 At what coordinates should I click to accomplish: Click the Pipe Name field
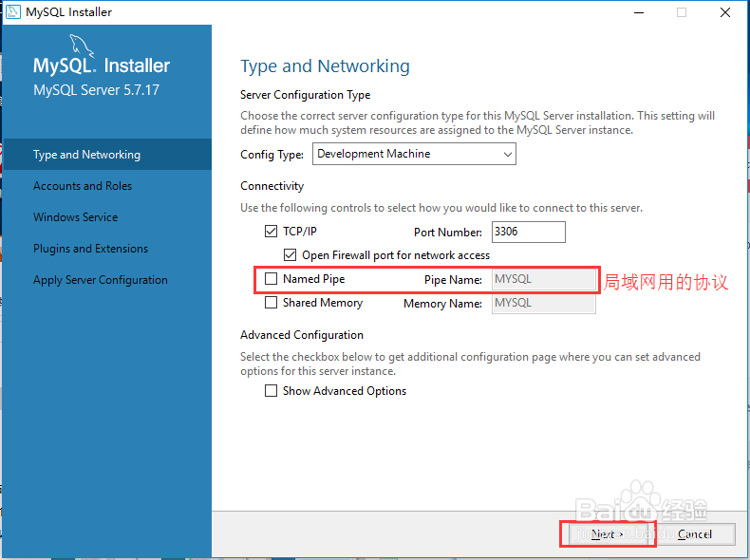(x=544, y=279)
